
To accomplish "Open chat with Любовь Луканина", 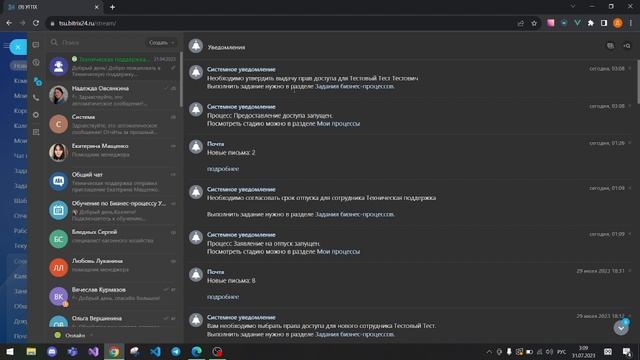I will (113, 267).
